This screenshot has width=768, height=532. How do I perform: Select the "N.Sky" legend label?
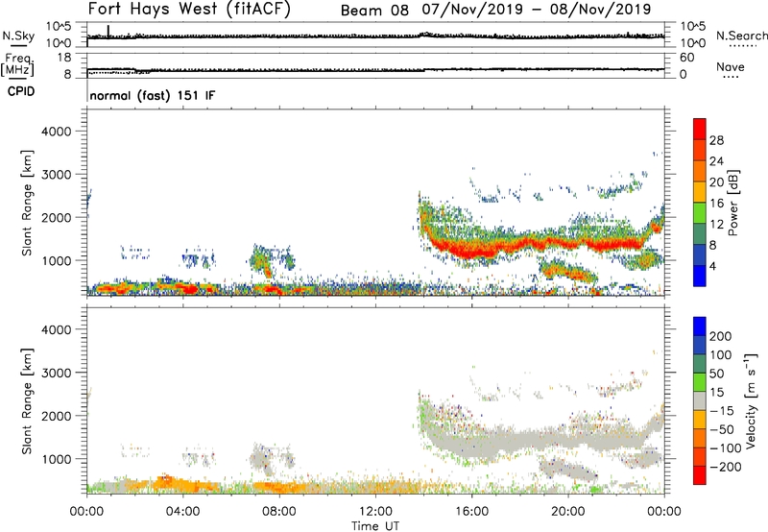(x=18, y=36)
